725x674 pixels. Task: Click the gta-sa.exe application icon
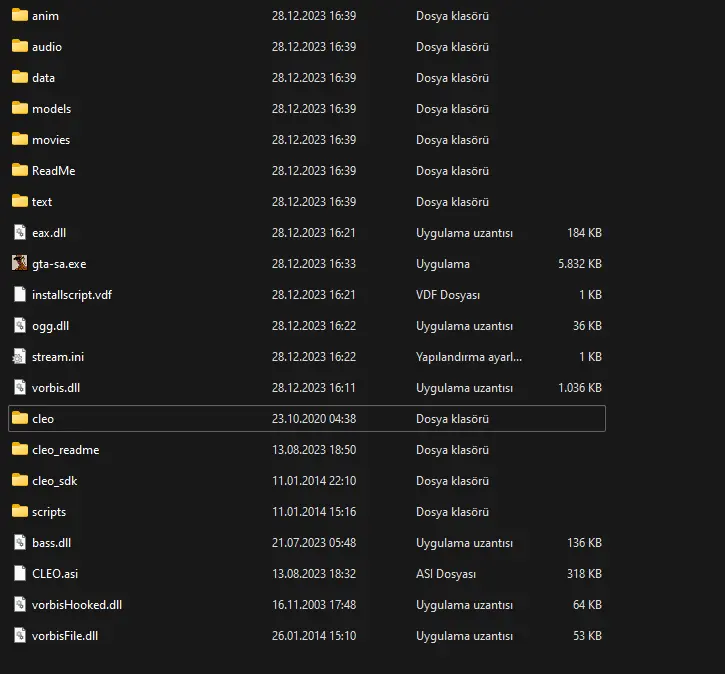[x=19, y=263]
